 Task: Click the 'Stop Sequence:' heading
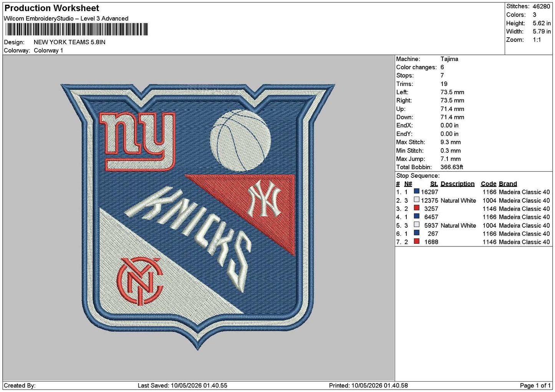coord(418,175)
